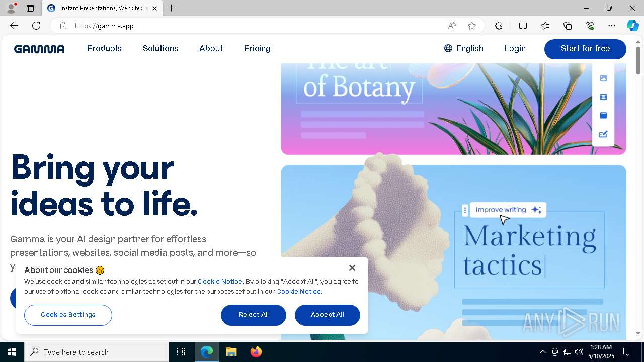The height and width of the screenshot is (362, 644).
Task: Click the image icon in the slide toolbar
Action: (603, 78)
